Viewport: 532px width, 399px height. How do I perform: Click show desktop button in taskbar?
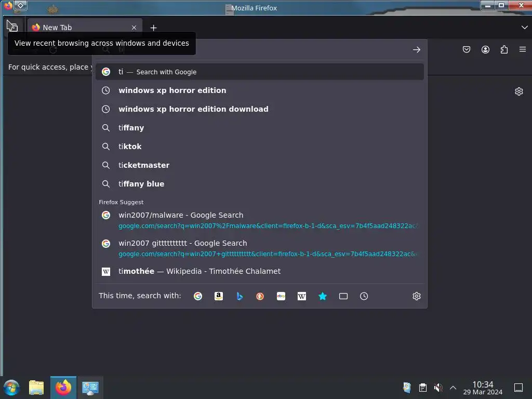[518, 388]
